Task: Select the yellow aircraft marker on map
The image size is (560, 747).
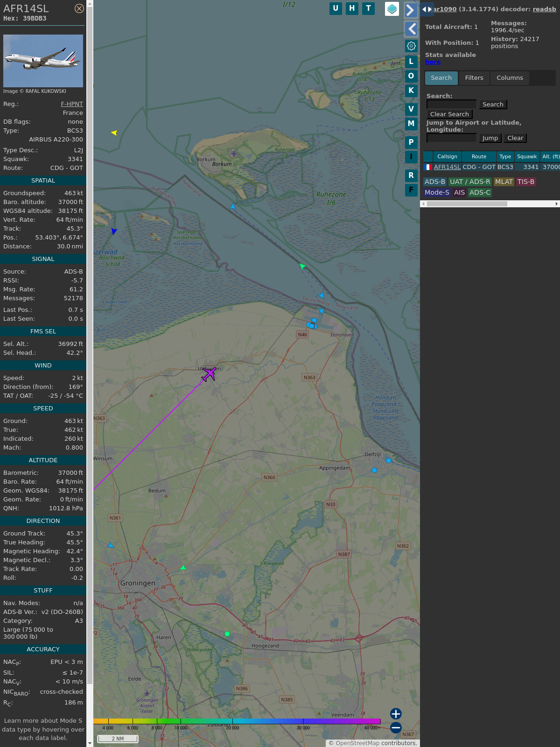Action: [x=114, y=133]
